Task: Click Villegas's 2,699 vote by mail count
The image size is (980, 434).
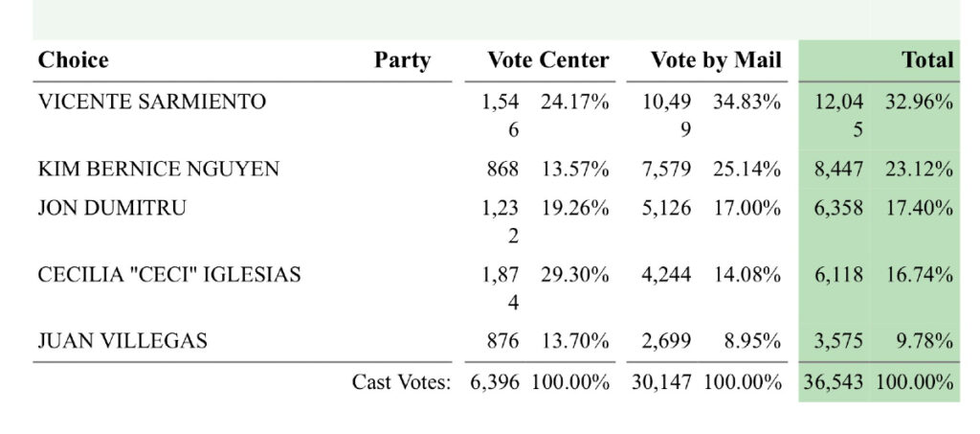Action: 666,341
